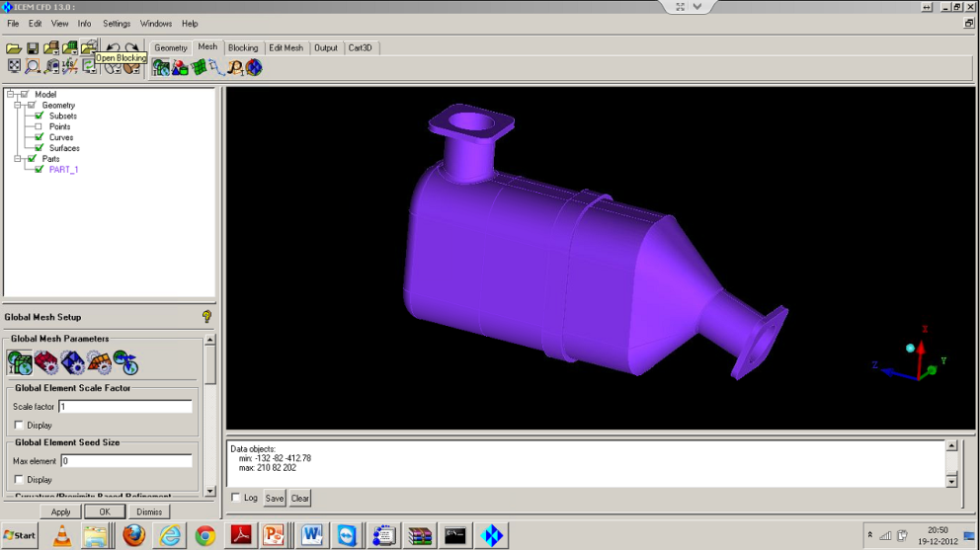980x550 pixels.
Task: Click the Open Project folder icon
Action: [x=14, y=48]
